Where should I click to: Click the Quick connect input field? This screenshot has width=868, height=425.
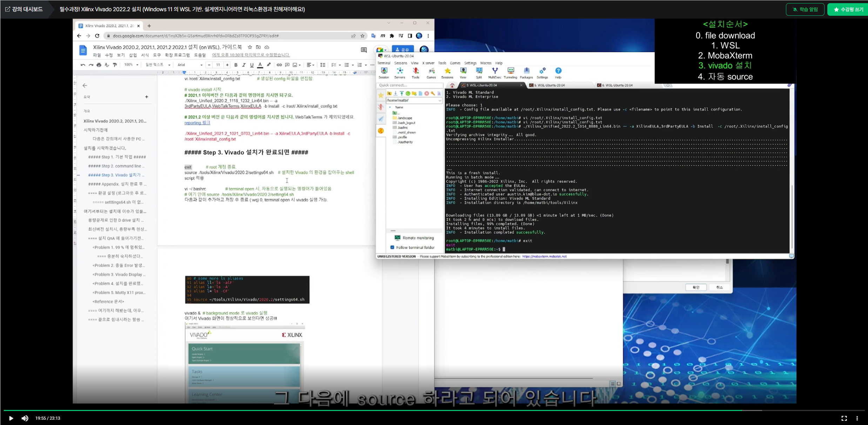point(410,85)
